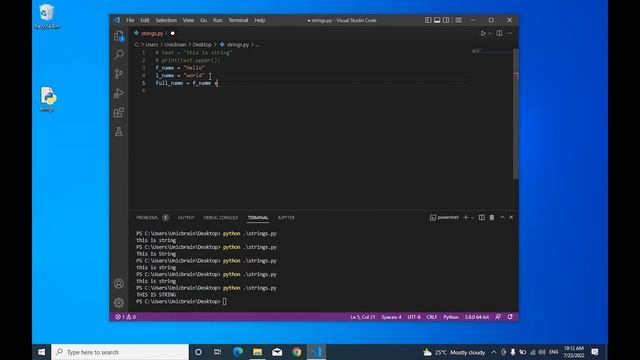Open Google Chrome from the taskbar
This screenshot has height=360, width=640.
click(297, 352)
